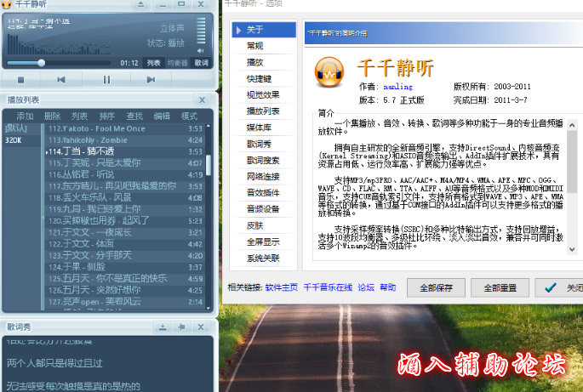Click the playback progress slider handle

[41, 63]
